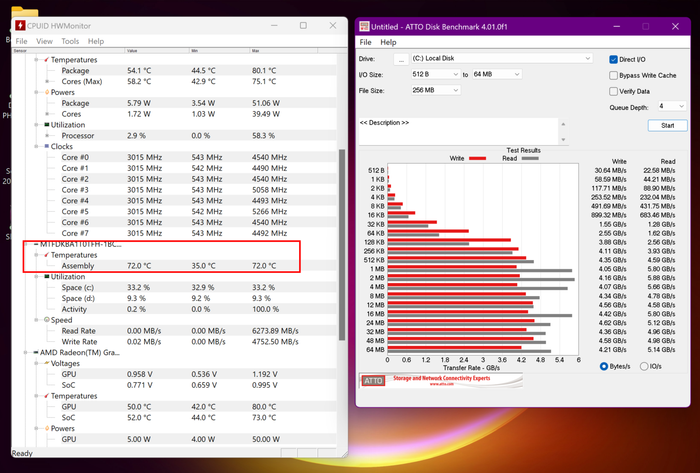Screen dimensions: 700x473
Task: Click the Clocks node chip icon
Action: point(43,146)
